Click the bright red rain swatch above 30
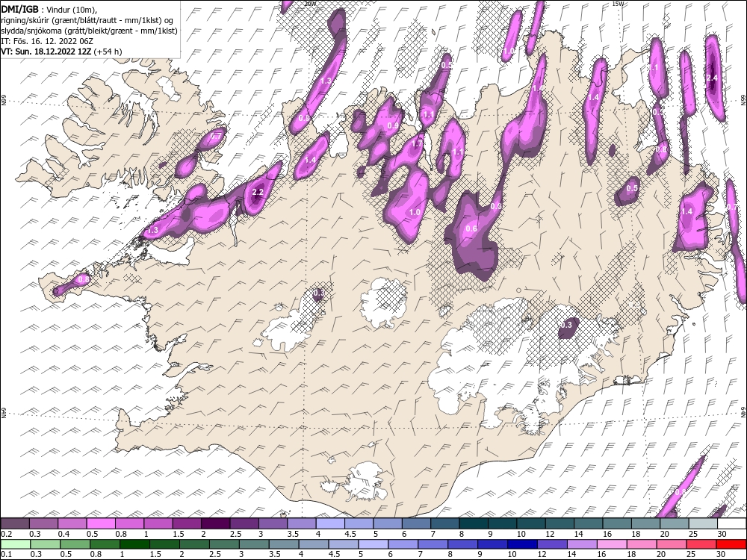The height and width of the screenshot is (560, 747). (x=731, y=544)
